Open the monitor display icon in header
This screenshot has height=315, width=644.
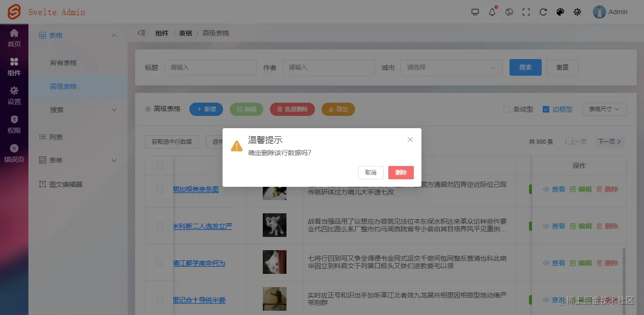475,12
